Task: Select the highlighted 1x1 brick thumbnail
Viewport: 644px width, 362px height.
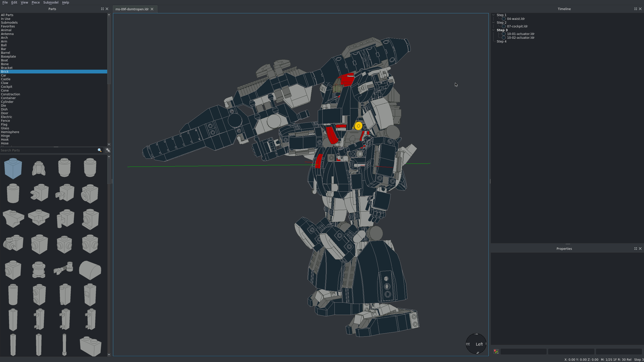Action: pos(13,168)
